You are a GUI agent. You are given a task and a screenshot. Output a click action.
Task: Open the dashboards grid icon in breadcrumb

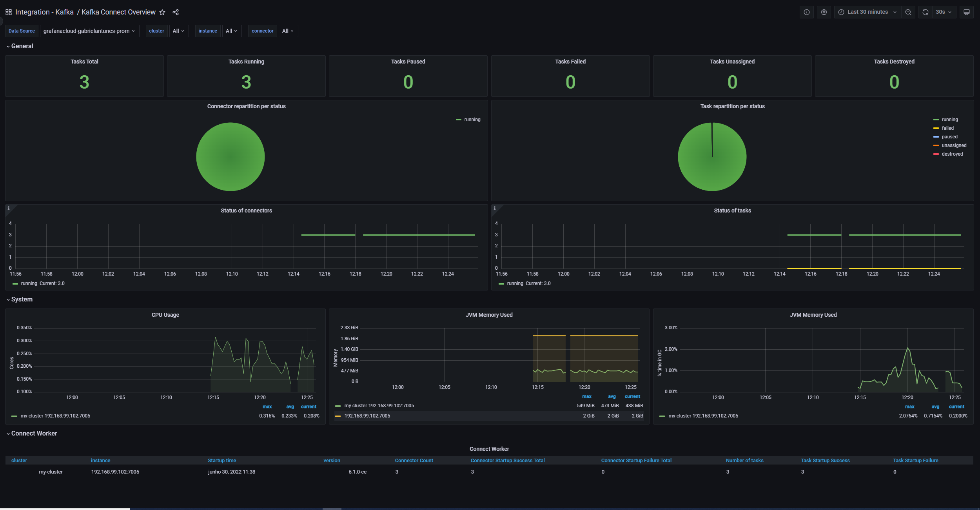[8, 12]
